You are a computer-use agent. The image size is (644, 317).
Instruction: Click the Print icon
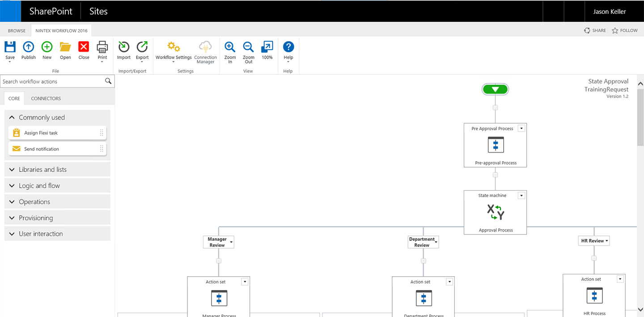click(x=102, y=47)
